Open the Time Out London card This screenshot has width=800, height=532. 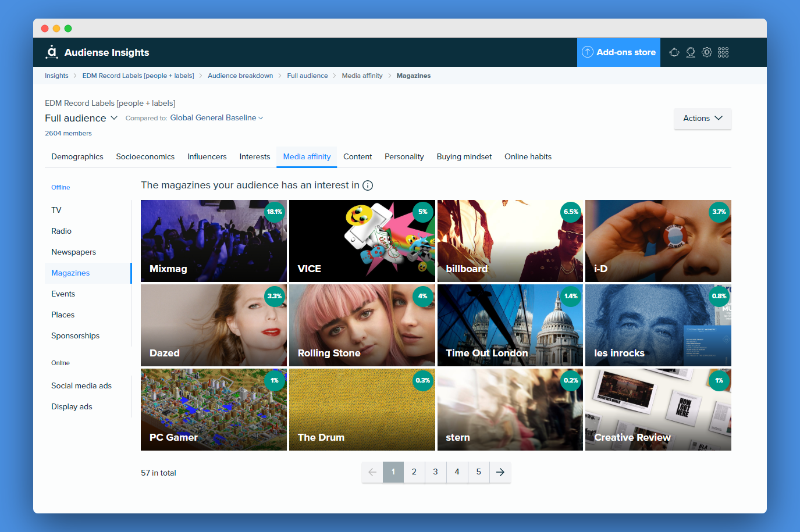(510, 325)
